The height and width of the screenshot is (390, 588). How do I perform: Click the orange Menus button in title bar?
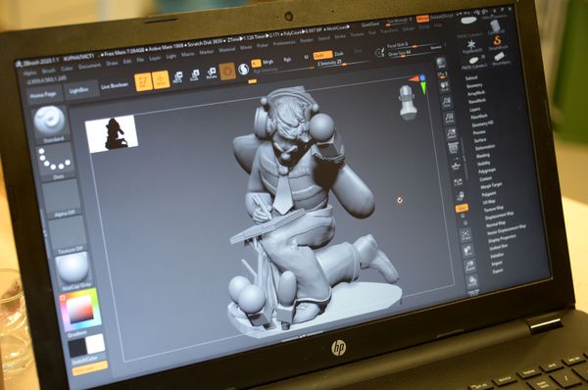tap(422, 19)
